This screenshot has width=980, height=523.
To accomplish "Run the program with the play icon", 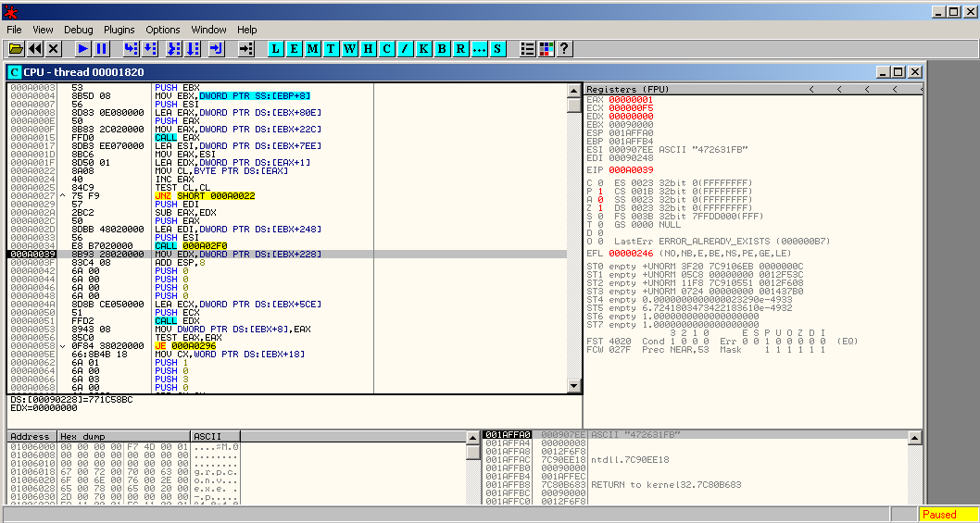I will coord(82,49).
